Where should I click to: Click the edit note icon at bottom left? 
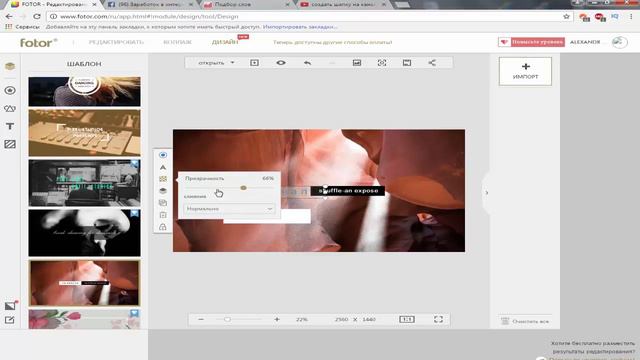(x=10, y=320)
